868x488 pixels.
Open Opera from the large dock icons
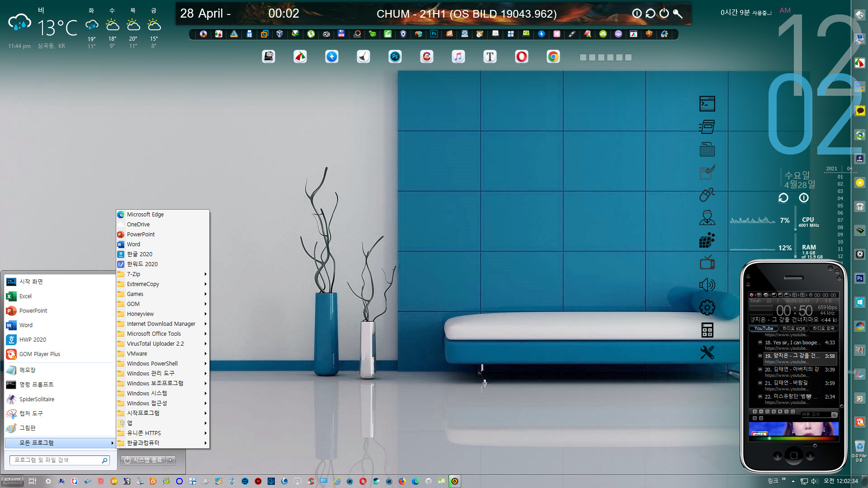[x=522, y=56]
